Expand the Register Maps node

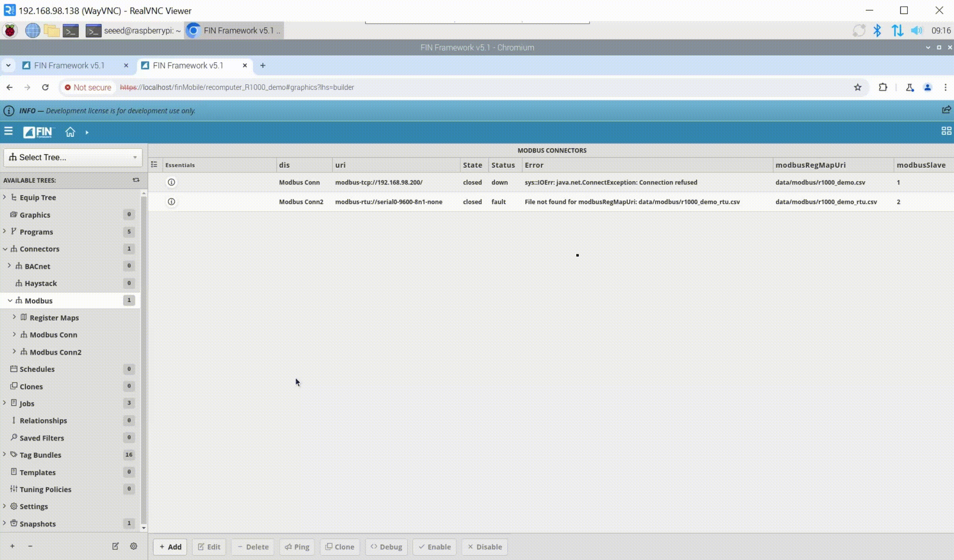[14, 317]
